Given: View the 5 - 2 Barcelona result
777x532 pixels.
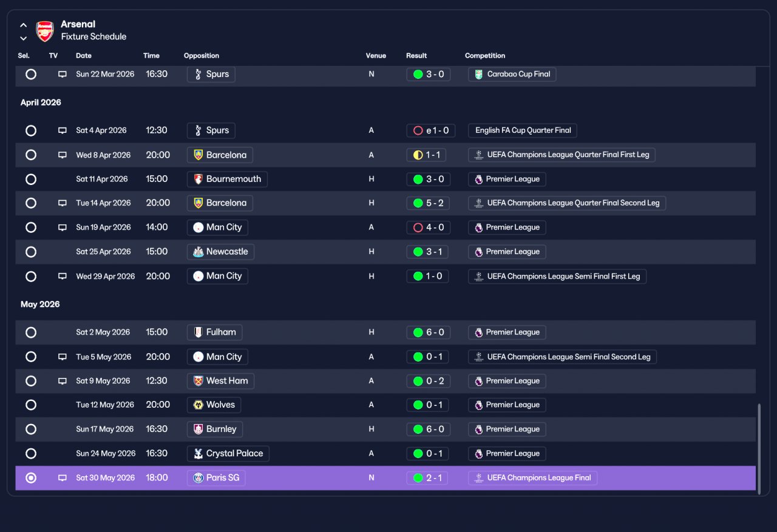Looking at the screenshot, I should pyautogui.click(x=429, y=203).
